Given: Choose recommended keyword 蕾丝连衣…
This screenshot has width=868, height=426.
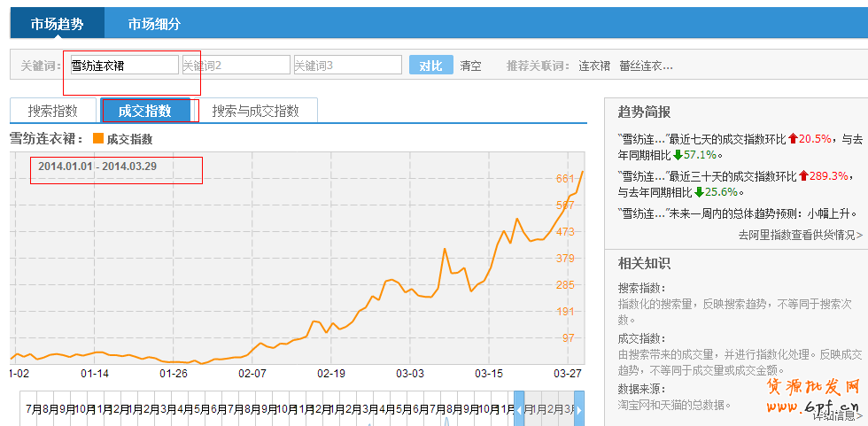Looking at the screenshot, I should (646, 66).
